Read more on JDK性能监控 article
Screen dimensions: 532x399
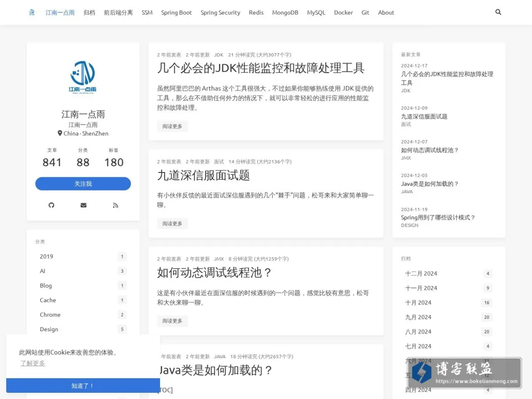[x=172, y=126]
